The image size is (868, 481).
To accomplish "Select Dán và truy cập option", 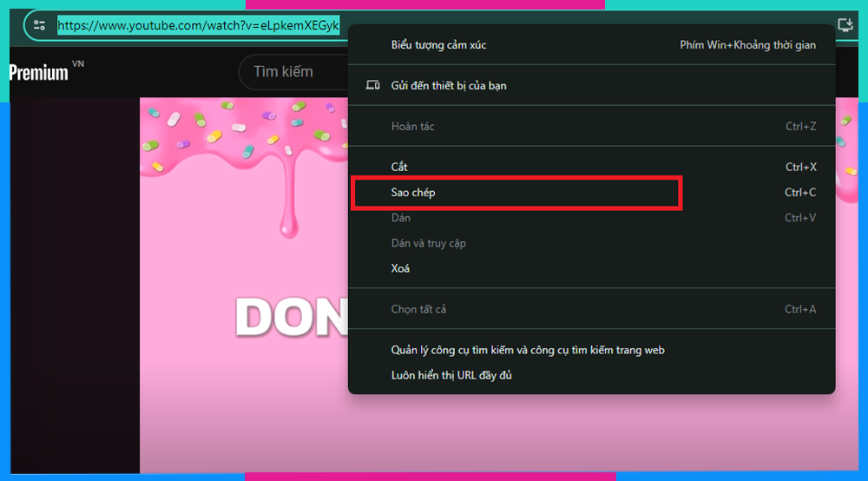I will (x=429, y=243).
